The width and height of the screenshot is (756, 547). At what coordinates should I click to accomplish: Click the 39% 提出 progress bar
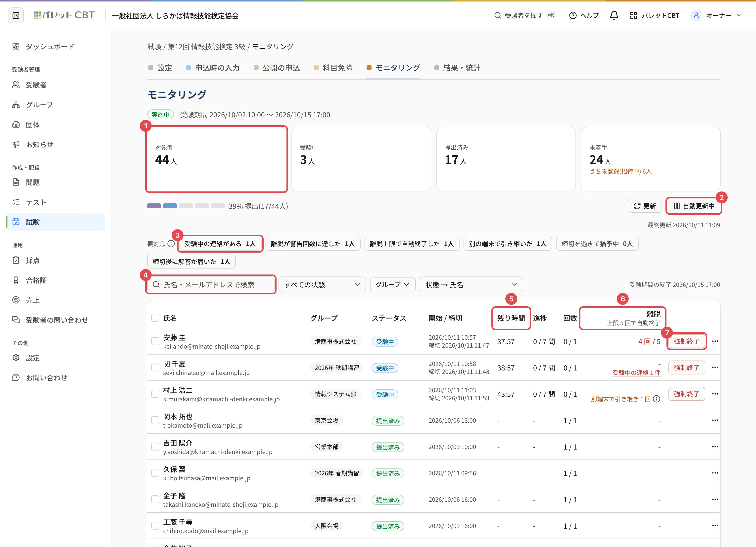pos(186,206)
